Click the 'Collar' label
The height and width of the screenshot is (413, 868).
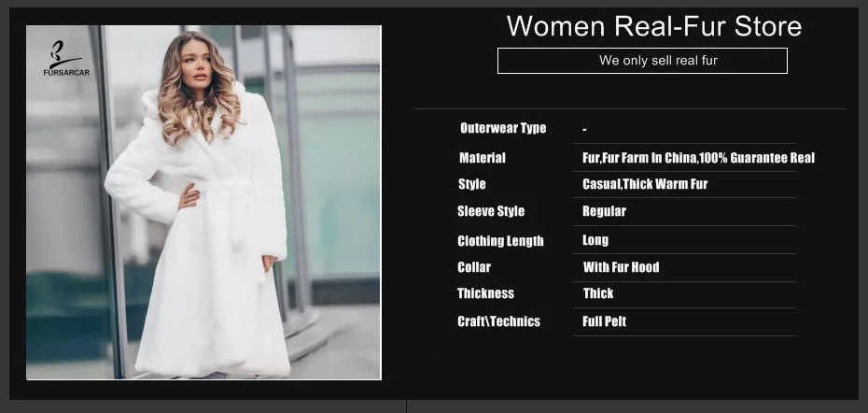pyautogui.click(x=474, y=267)
